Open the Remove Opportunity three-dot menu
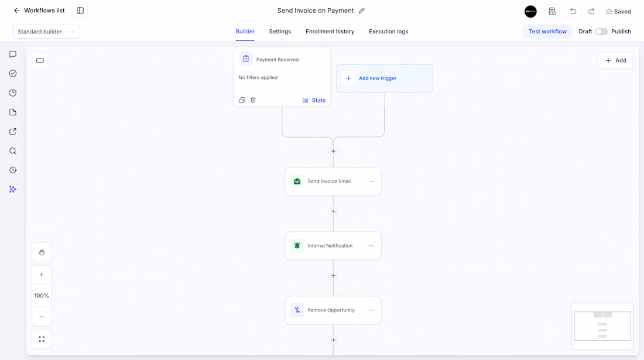This screenshot has width=644, height=360. 371,310
